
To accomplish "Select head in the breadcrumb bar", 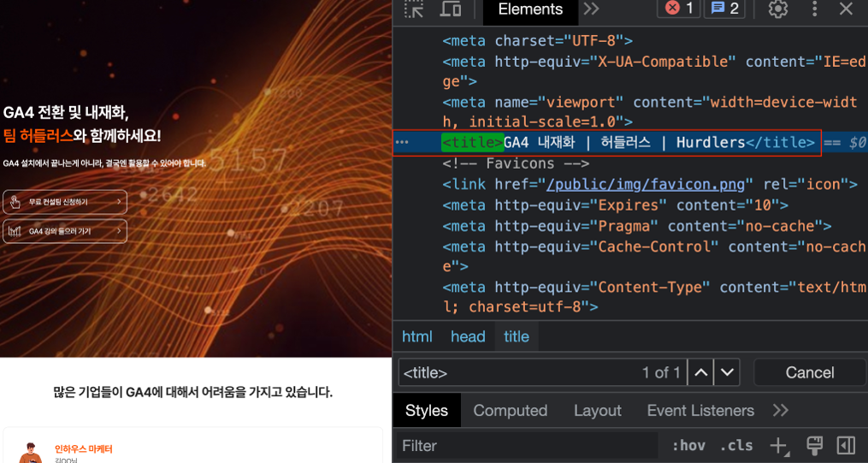I will (x=468, y=336).
